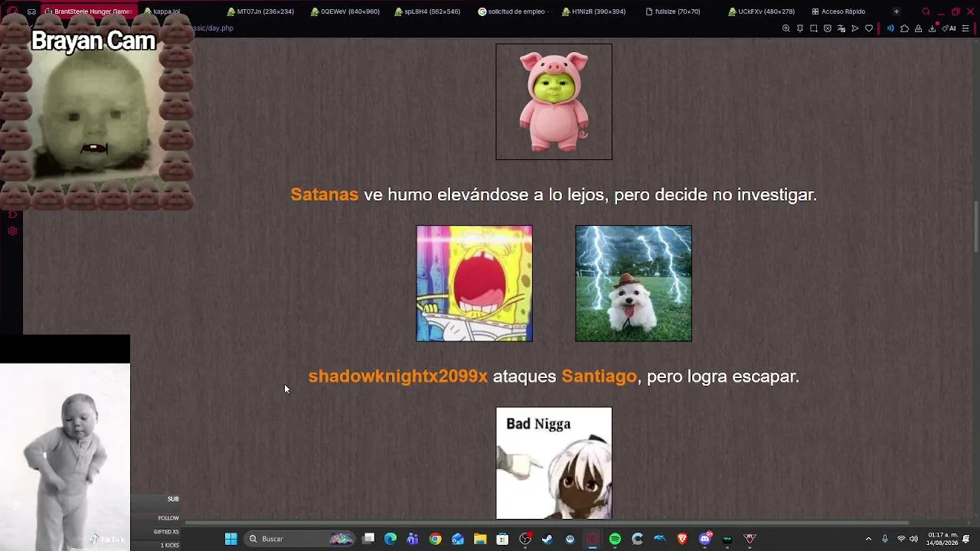Click the anime character meme image
This screenshot has height=551, width=980.
tap(554, 463)
